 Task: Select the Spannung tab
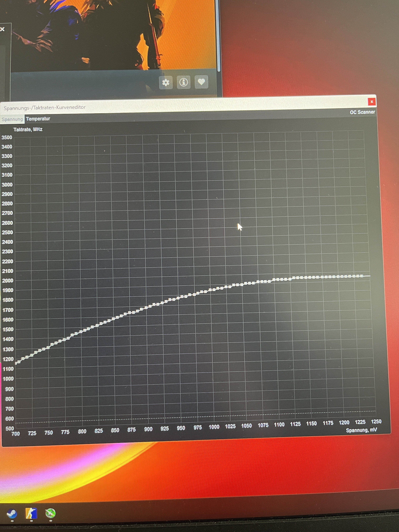pyautogui.click(x=12, y=119)
